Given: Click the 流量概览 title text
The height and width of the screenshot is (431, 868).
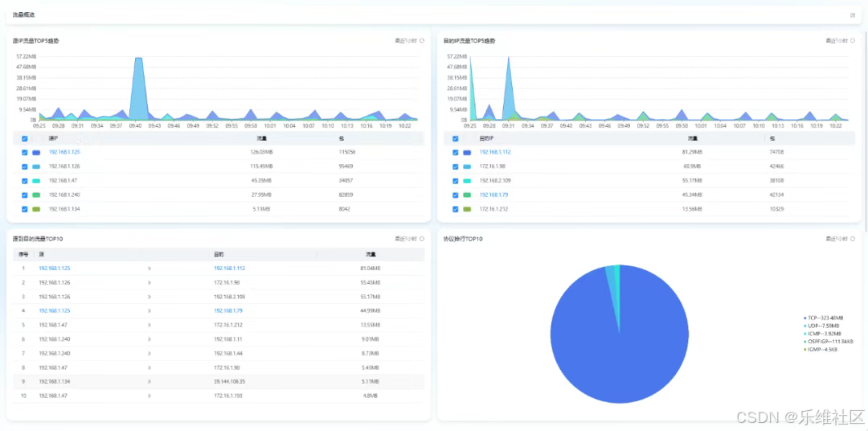Looking at the screenshot, I should pos(23,15).
